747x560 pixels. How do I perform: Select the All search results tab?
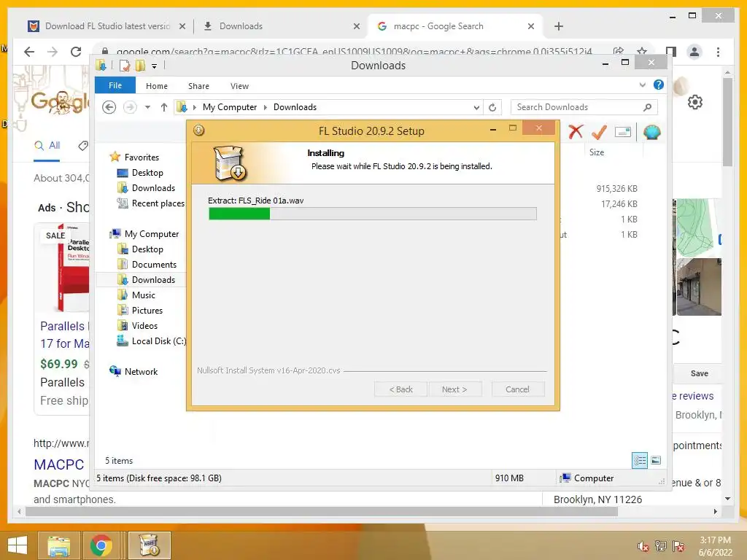click(x=47, y=146)
